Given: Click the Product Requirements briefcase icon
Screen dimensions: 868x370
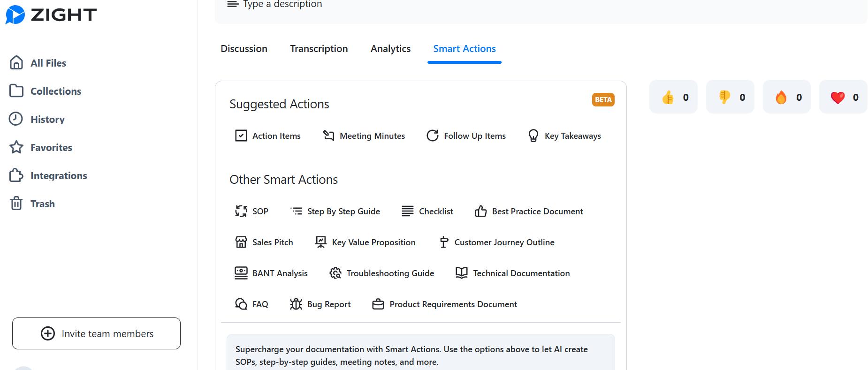Looking at the screenshot, I should [378, 304].
